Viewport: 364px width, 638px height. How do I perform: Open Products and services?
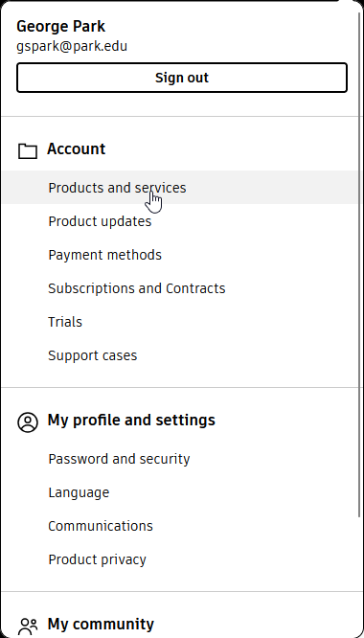pyautogui.click(x=179, y=188)
